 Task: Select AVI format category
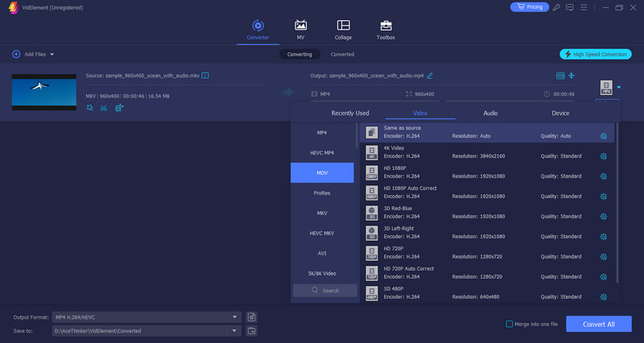(322, 254)
